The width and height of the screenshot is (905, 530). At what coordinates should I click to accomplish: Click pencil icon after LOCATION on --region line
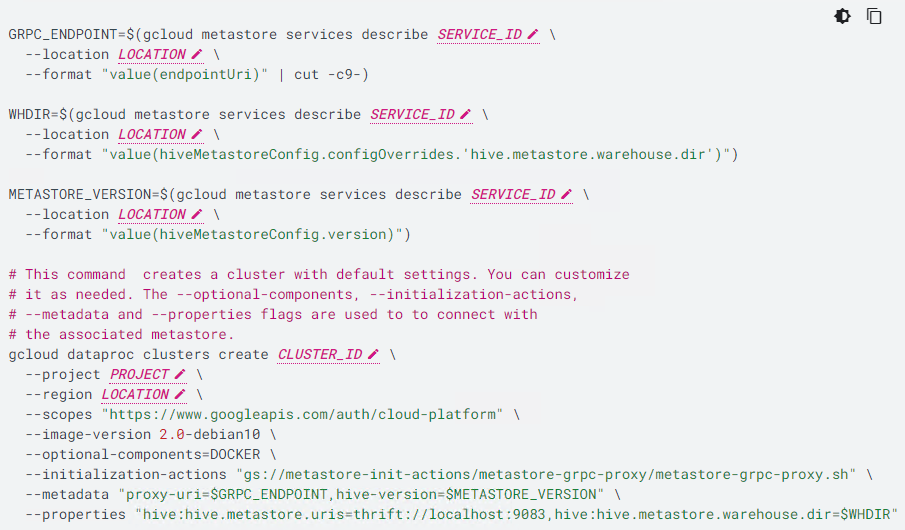[x=180, y=394]
